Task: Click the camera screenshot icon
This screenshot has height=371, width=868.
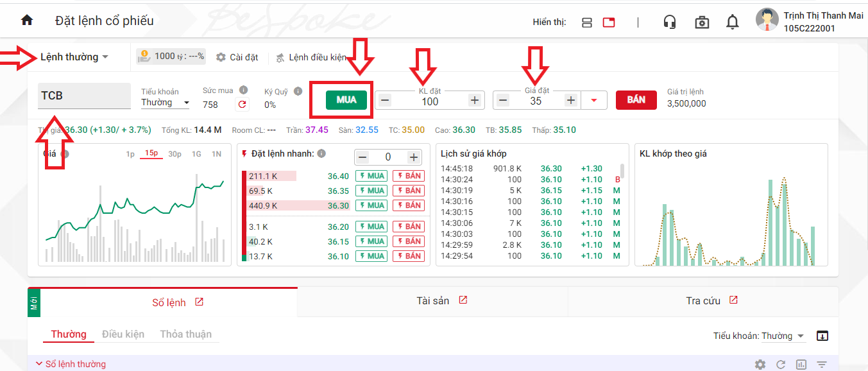Action: coord(702,22)
